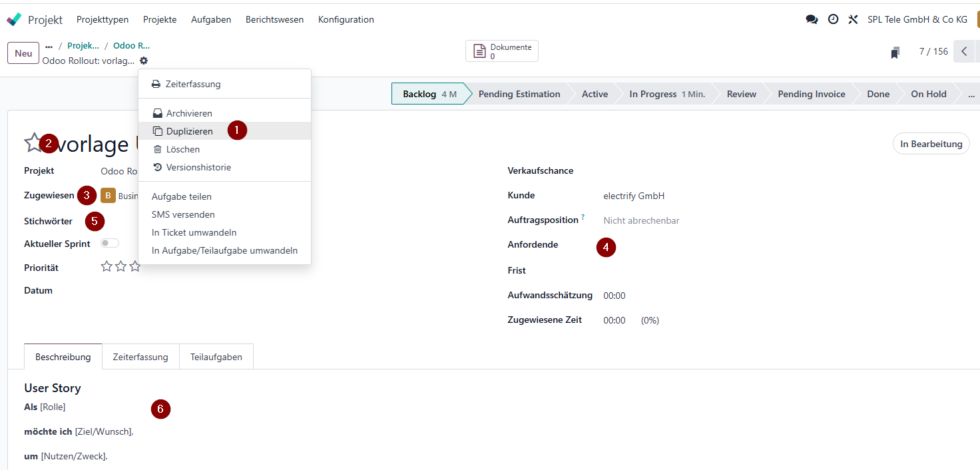The height and width of the screenshot is (470, 980).
Task: Set priority to first star
Action: [107, 266]
